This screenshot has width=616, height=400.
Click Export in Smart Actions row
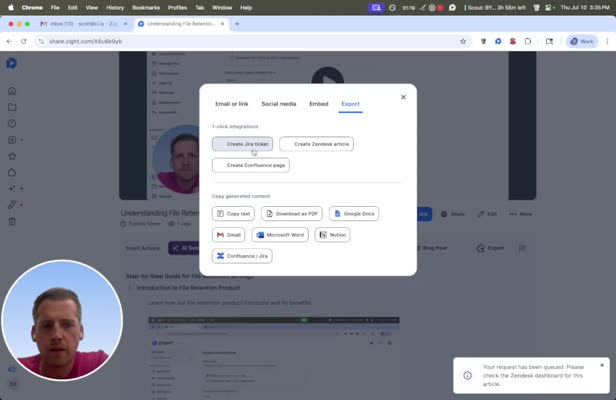pyautogui.click(x=490, y=248)
